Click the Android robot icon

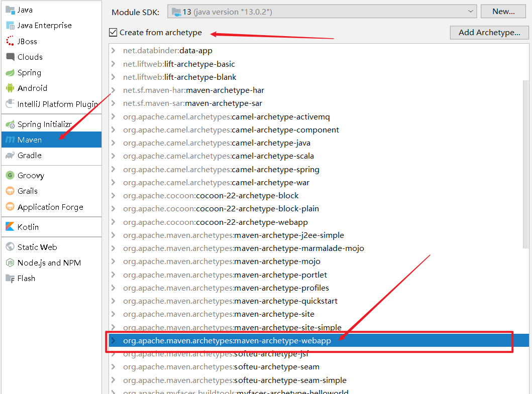pyautogui.click(x=10, y=88)
